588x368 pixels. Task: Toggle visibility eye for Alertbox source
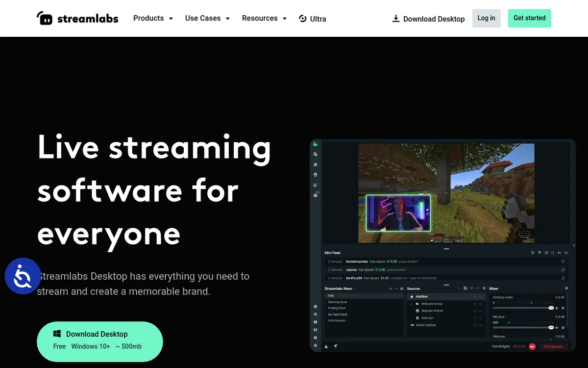(x=480, y=296)
